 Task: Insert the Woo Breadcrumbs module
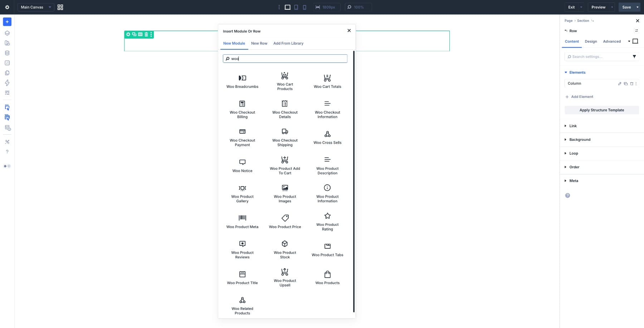coord(242,81)
